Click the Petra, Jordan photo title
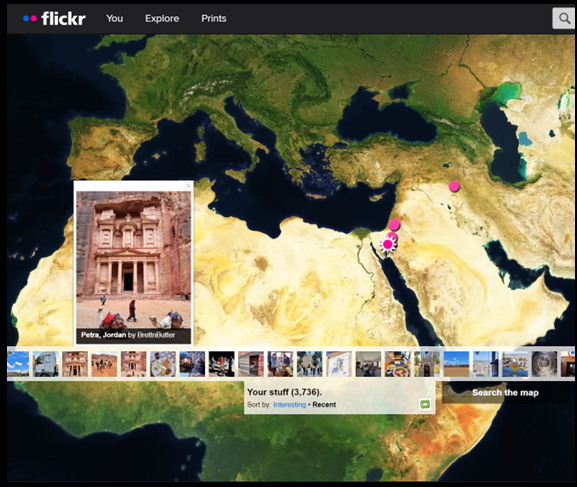 103,335
